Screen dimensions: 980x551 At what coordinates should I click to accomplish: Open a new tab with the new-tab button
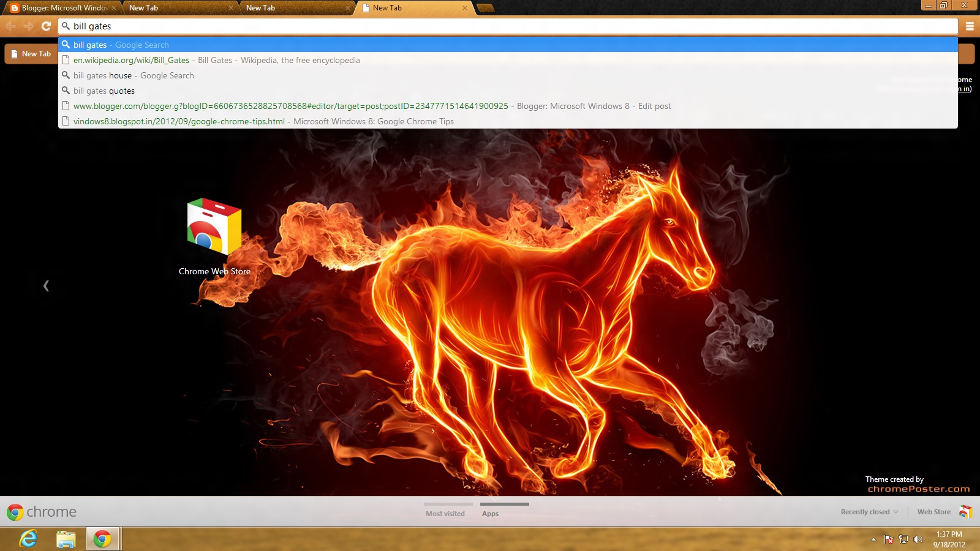[x=485, y=8]
